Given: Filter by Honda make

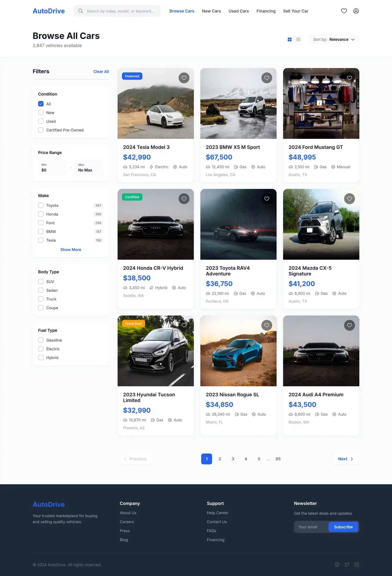Looking at the screenshot, I should (x=41, y=214).
